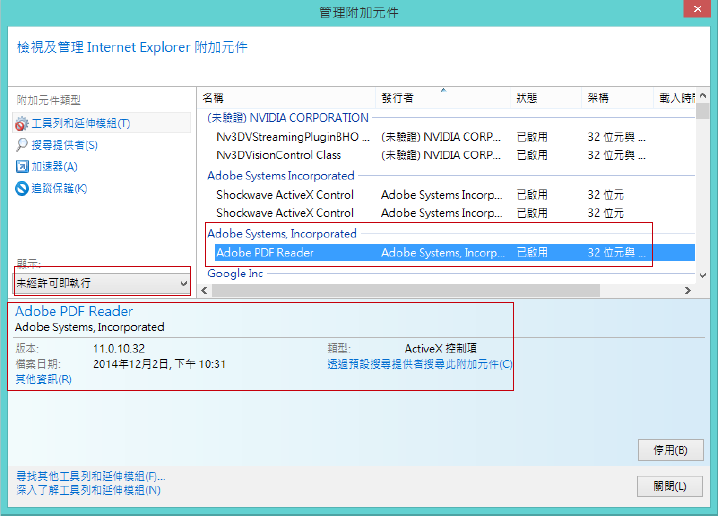Select the gear icon for 工具列和延伸模組

point(22,124)
